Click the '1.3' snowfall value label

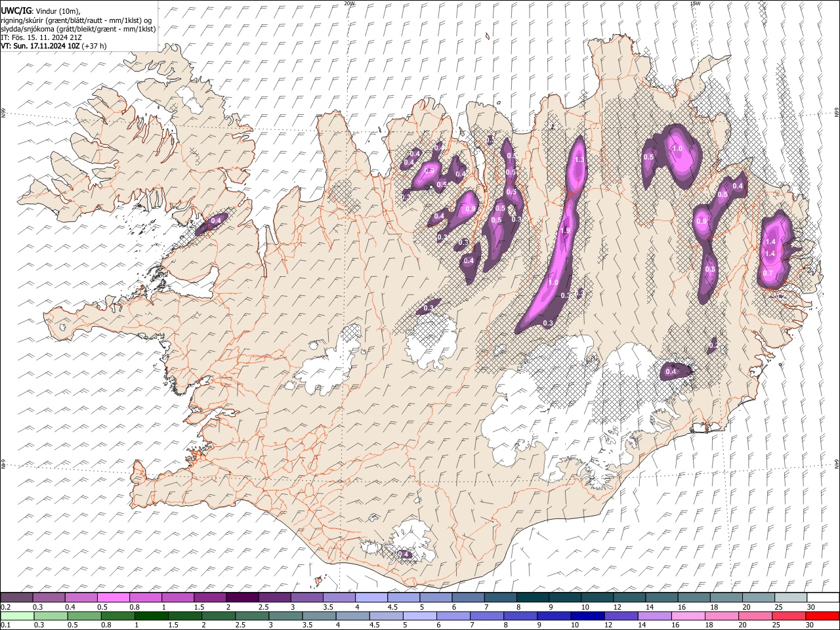(x=579, y=160)
